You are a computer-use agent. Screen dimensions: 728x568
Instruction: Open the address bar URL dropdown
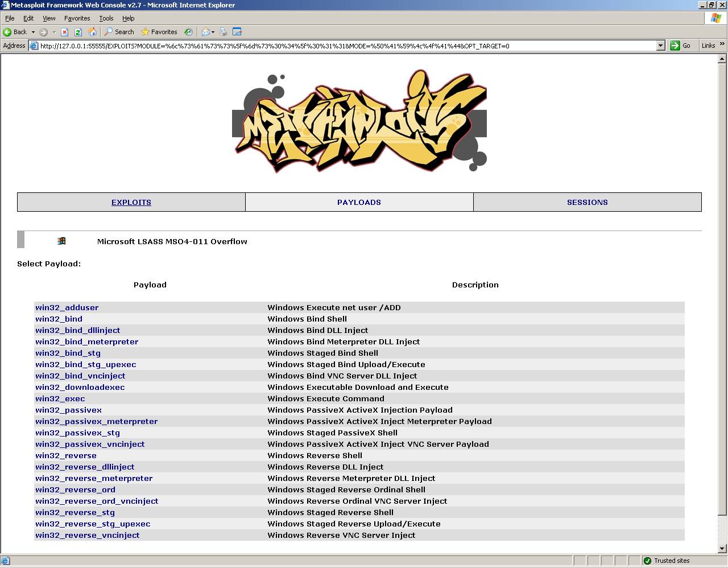tap(660, 46)
